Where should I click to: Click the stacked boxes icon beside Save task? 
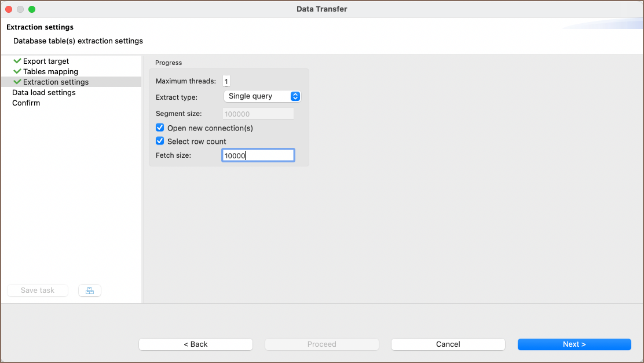pos(90,291)
